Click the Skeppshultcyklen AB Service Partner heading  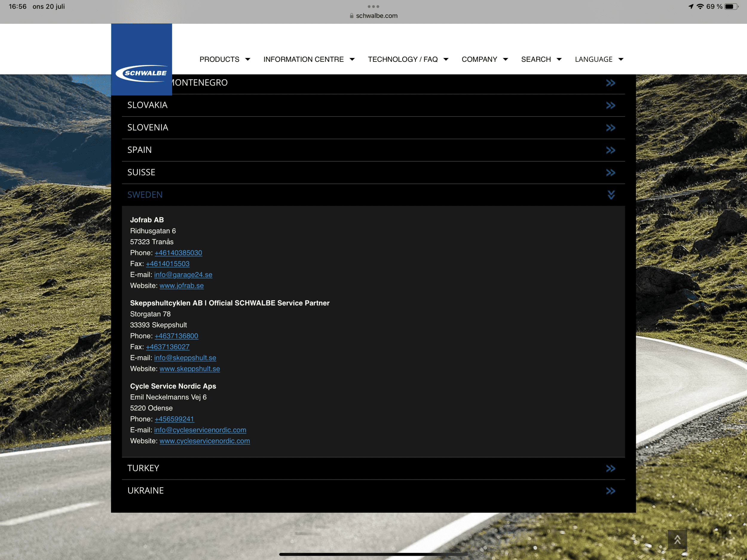(x=230, y=303)
